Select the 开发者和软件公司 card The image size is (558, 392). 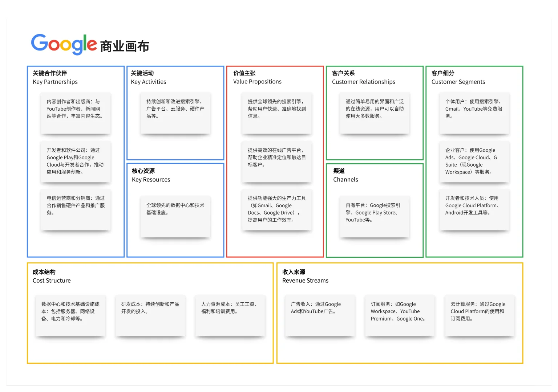[x=76, y=162]
